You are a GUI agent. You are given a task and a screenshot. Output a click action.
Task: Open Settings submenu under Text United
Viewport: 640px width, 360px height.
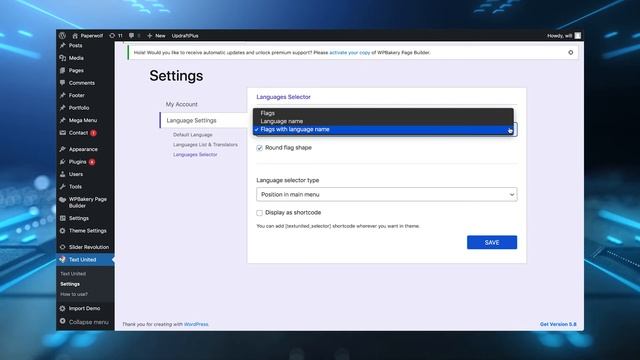pos(70,284)
